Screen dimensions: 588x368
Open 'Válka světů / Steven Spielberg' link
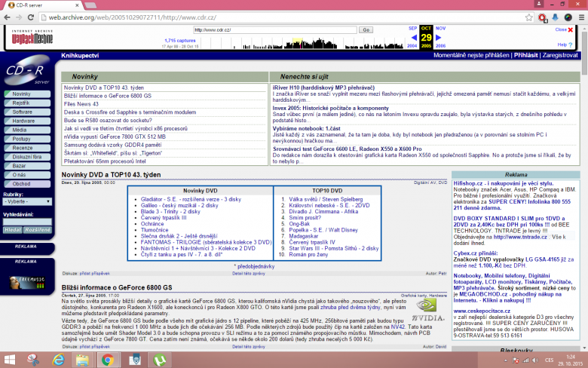tap(326, 199)
